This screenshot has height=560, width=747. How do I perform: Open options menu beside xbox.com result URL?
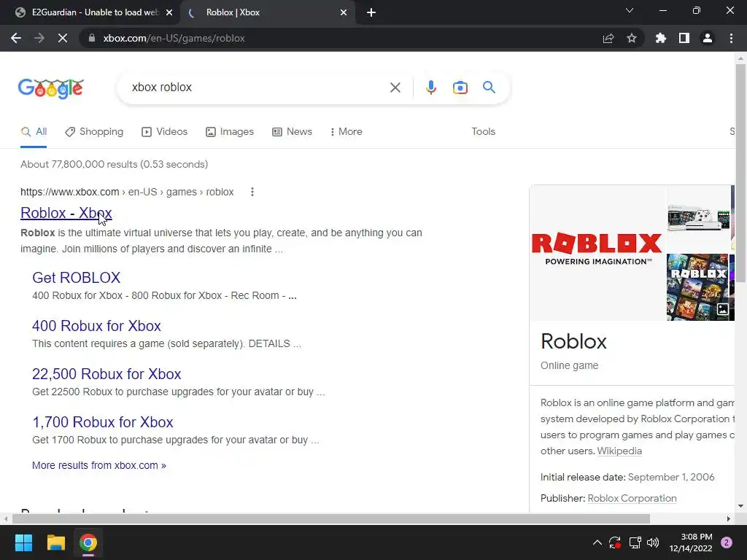tap(252, 192)
